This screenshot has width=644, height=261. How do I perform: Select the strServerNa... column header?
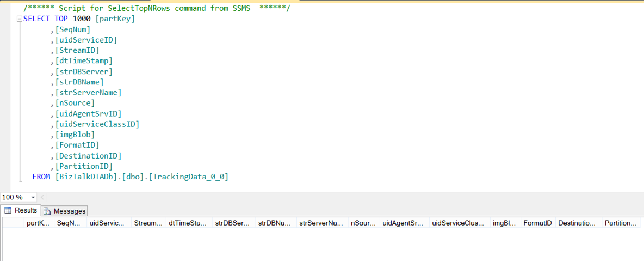pyautogui.click(x=322, y=223)
